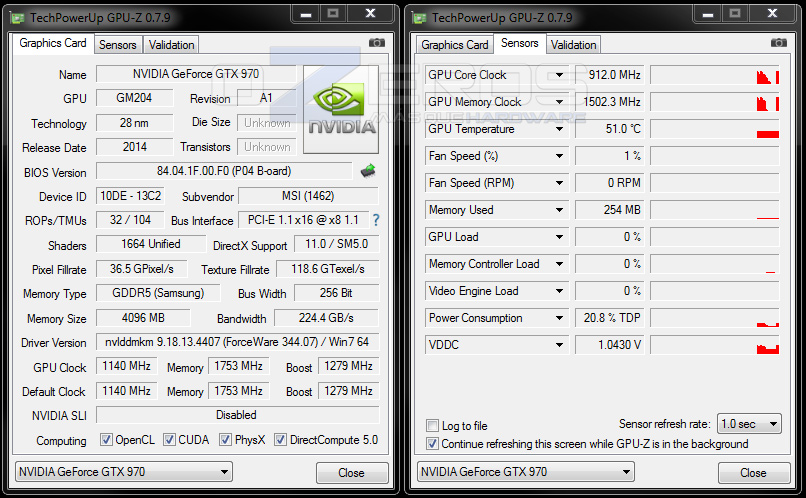The height and width of the screenshot is (498, 806).
Task: Click the VDDC history graph
Action: (715, 345)
